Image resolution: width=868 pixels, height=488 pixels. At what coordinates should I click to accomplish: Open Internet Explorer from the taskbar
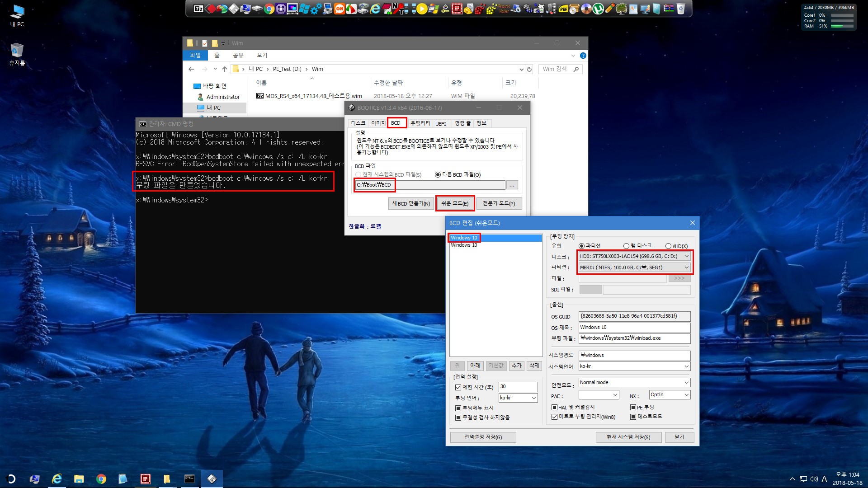coord(57,479)
